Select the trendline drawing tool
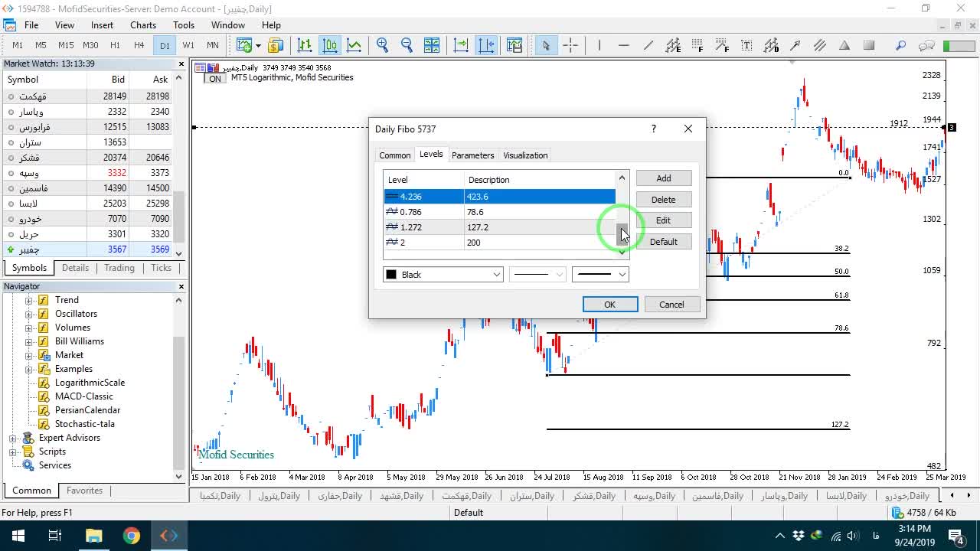This screenshot has width=980, height=551. pos(648,45)
